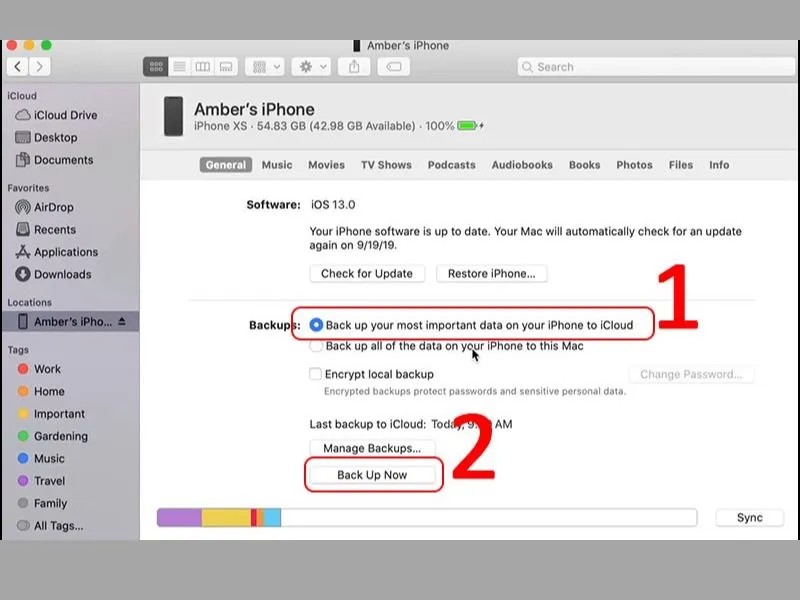This screenshot has width=800, height=600.
Task: Switch to column view in toolbar
Action: click(x=203, y=67)
